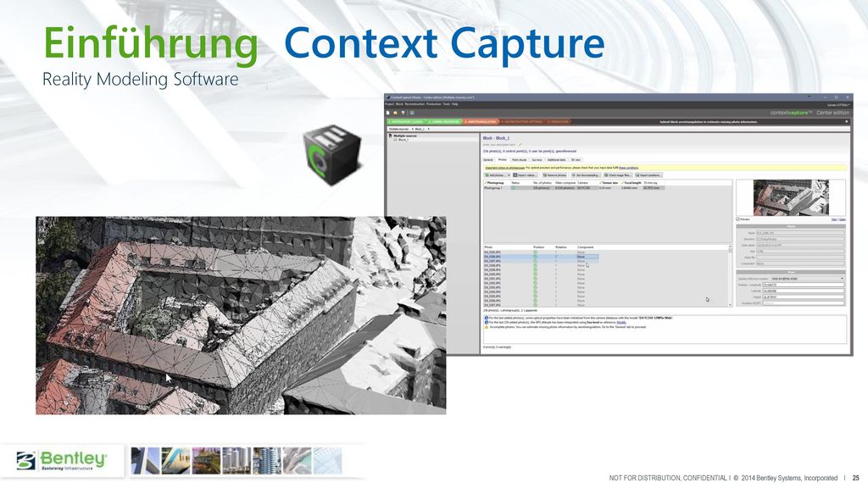
Task: Click the Height input field
Action: point(804,297)
